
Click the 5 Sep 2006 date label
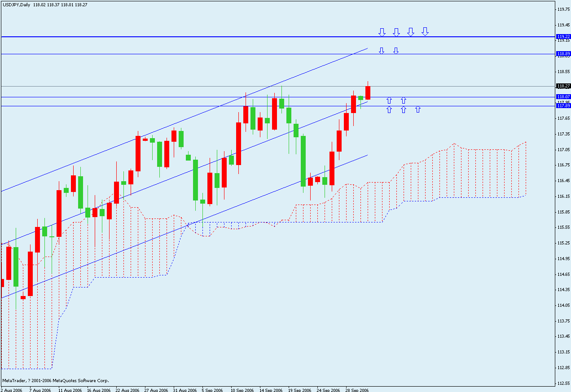(x=213, y=390)
